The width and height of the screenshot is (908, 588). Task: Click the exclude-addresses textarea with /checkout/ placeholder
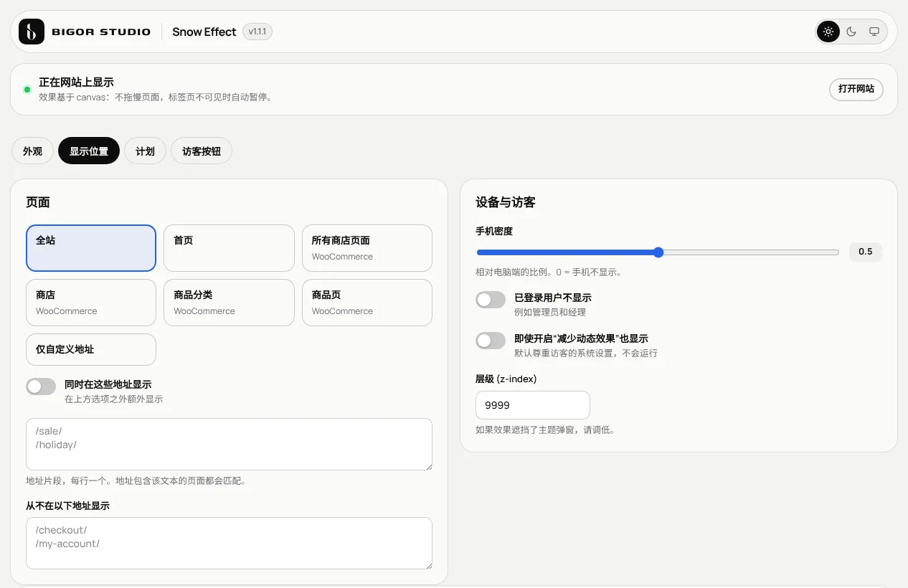229,543
